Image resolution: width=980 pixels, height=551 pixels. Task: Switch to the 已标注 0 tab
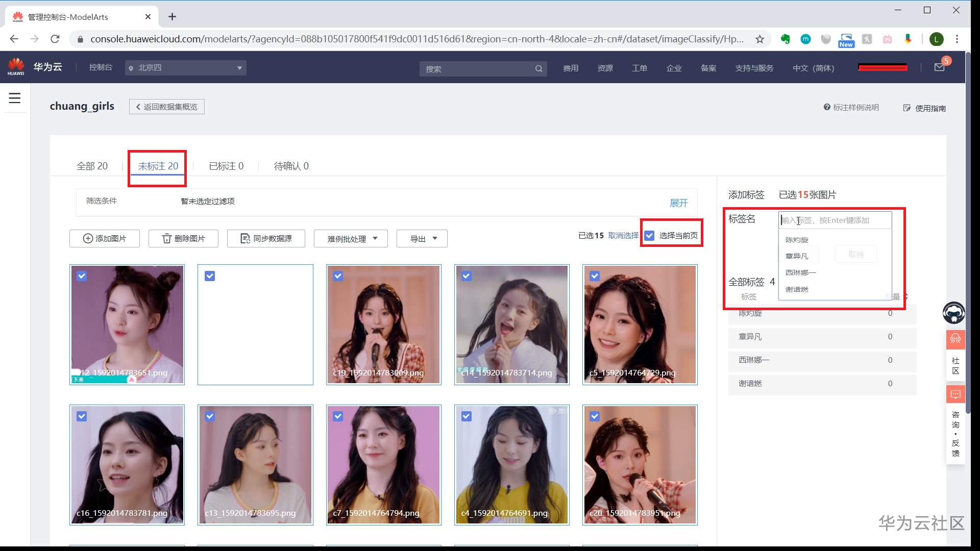point(226,166)
